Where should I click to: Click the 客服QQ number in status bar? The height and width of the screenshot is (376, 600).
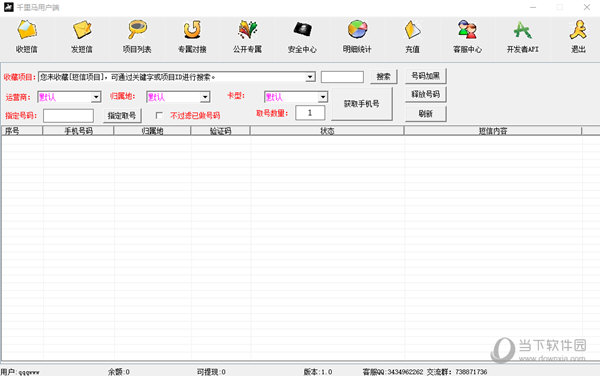click(393, 372)
